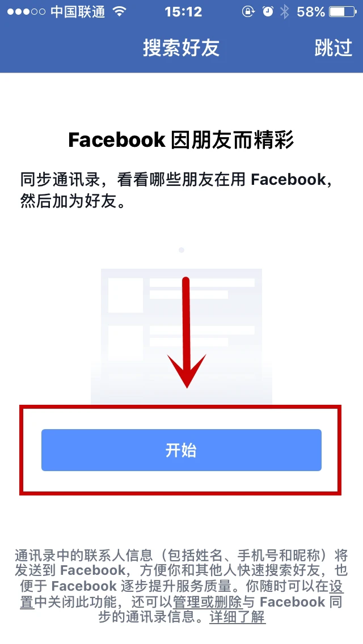The image size is (363, 644).
Task: Tap the 15:12 clock in status bar
Action: 183,11
